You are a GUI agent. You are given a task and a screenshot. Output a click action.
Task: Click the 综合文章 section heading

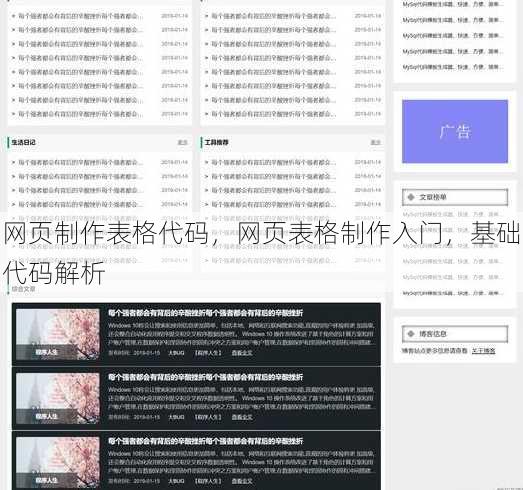coord(23,289)
